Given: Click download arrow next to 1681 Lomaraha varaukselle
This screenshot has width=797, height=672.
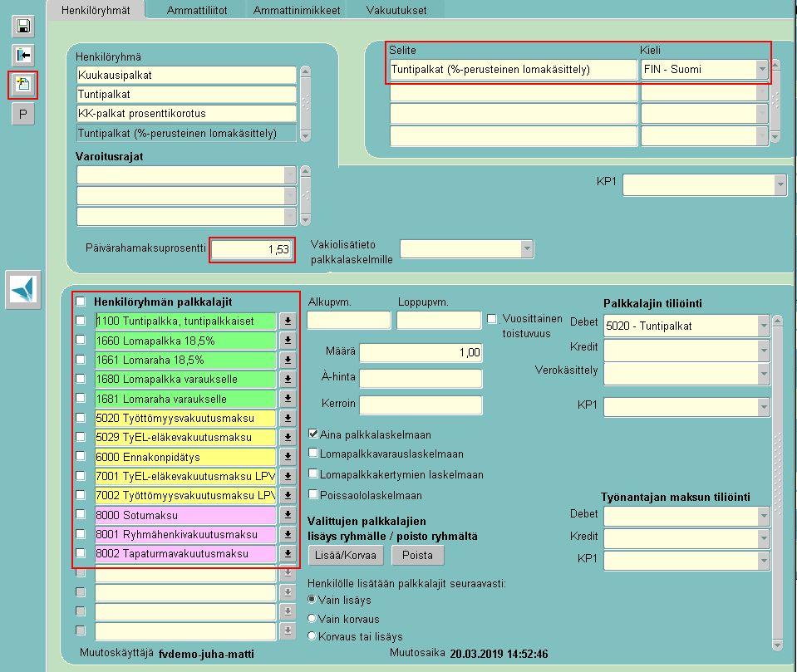Looking at the screenshot, I should (x=288, y=399).
